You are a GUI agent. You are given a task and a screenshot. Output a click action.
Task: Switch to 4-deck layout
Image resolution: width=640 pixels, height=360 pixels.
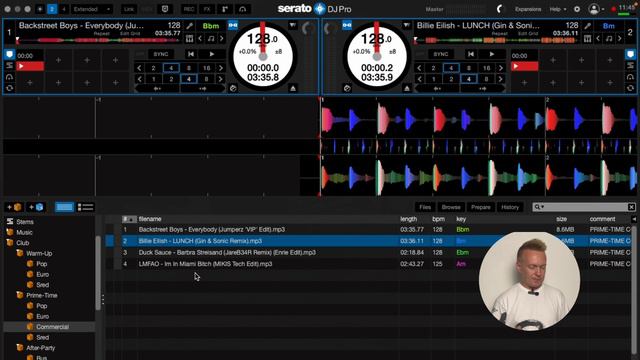point(64,9)
